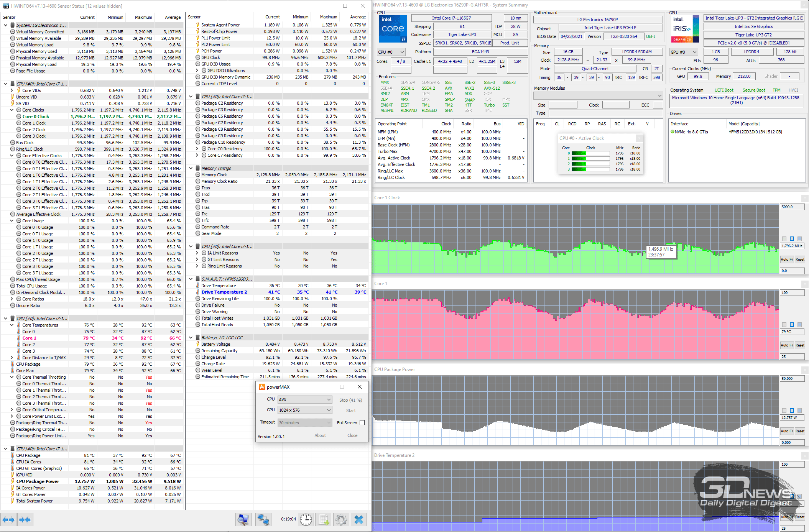Click the Core 1 temperature thermometer icon
This screenshot has height=532, width=809.
click(x=19, y=338)
